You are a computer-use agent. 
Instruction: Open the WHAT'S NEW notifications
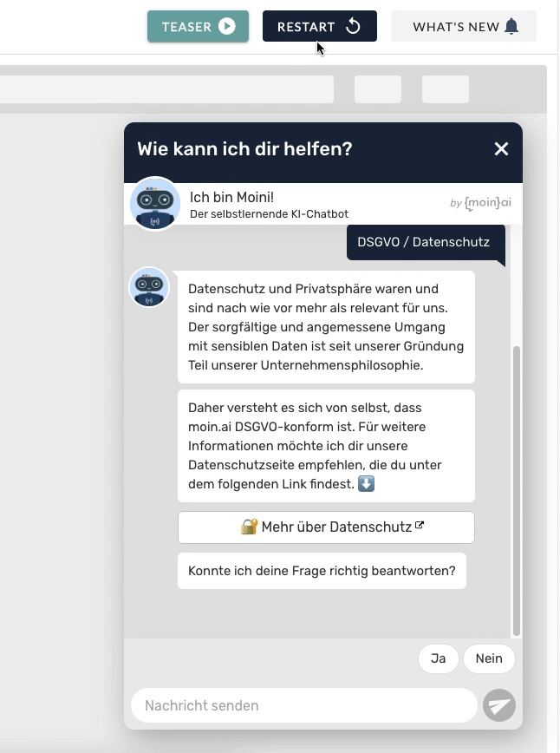pos(464,26)
